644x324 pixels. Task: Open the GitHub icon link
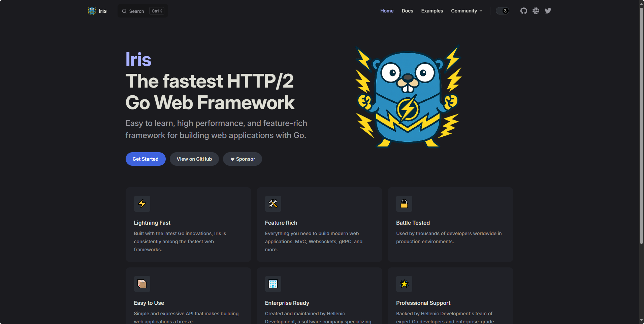pos(523,11)
